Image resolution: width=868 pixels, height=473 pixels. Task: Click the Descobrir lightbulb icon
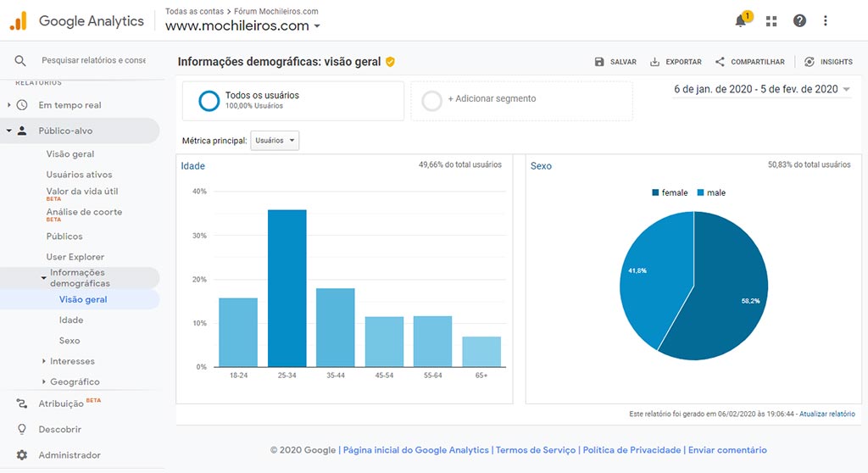(x=21, y=429)
